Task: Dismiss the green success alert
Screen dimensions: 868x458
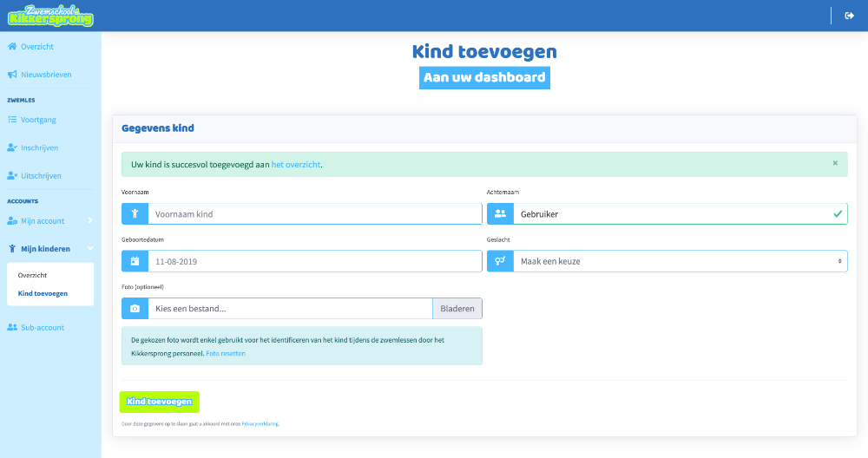Action: (x=835, y=163)
